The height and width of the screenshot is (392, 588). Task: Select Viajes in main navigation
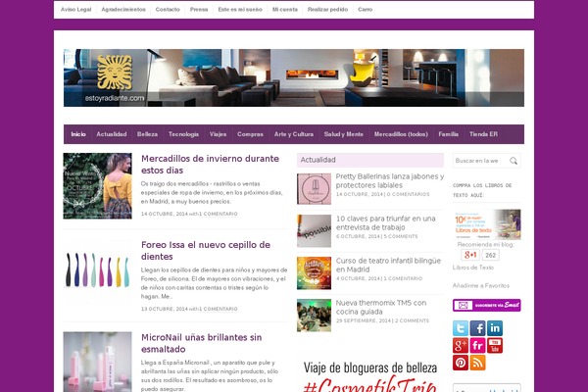(x=218, y=134)
